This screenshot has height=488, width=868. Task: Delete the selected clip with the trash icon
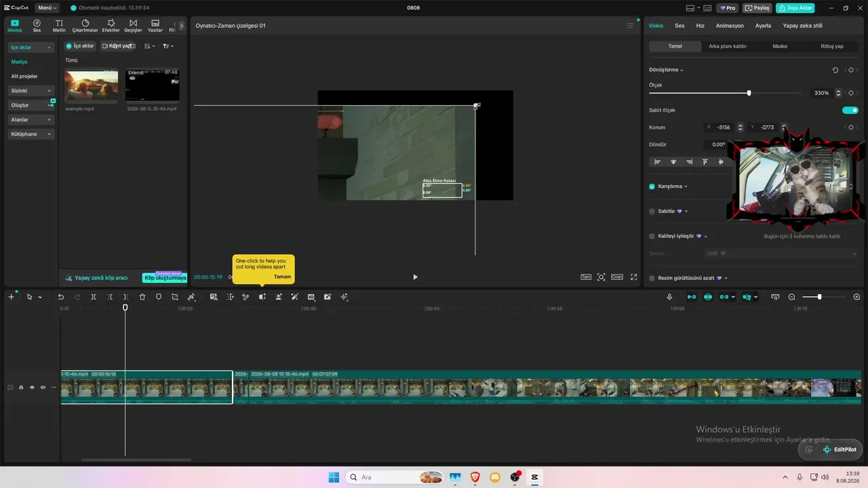click(x=142, y=297)
